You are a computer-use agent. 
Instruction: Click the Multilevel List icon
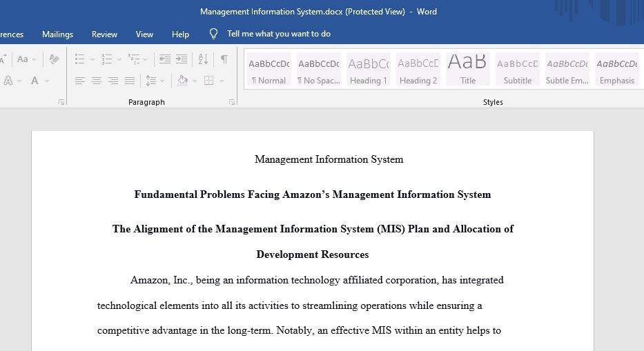134,59
